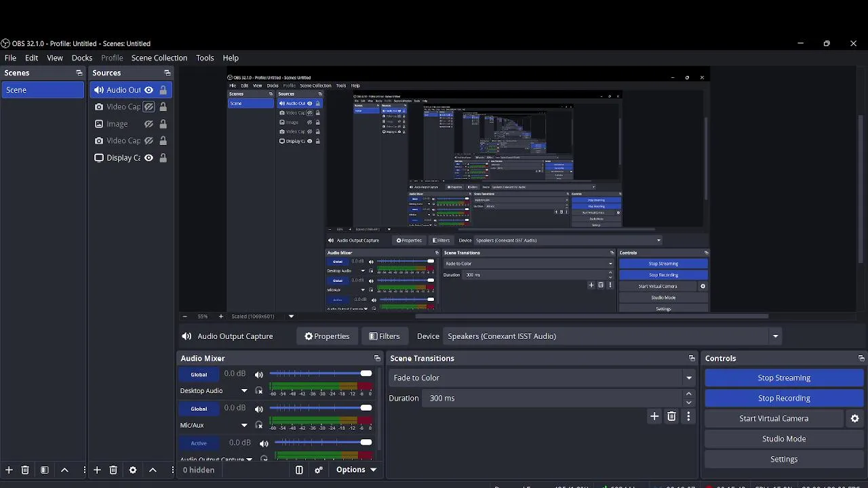This screenshot has width=868, height=488.
Task: Open virtual camera settings gear
Action: coord(855,418)
